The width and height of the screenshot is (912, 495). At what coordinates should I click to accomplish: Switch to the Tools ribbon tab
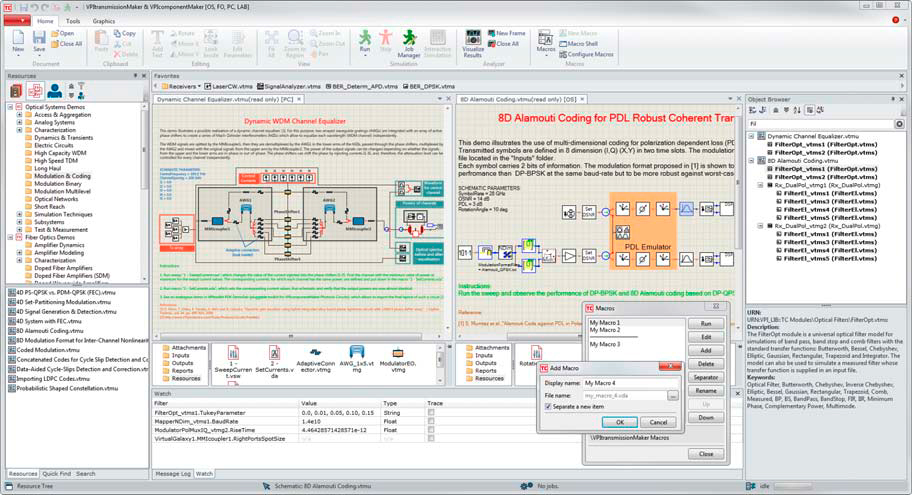73,21
